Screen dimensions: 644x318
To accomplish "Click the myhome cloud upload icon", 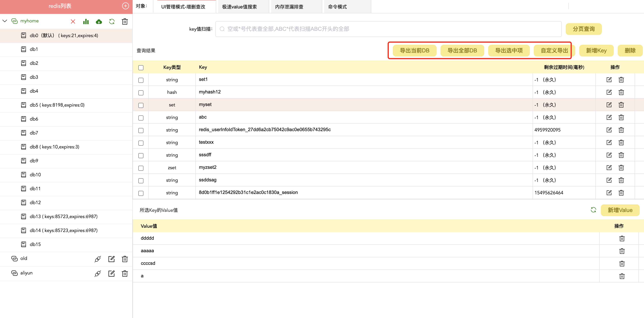I will 99,22.
